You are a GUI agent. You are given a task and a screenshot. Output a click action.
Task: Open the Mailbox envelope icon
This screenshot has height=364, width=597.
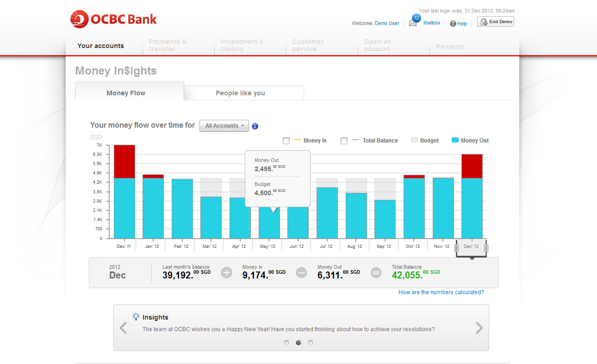[413, 23]
